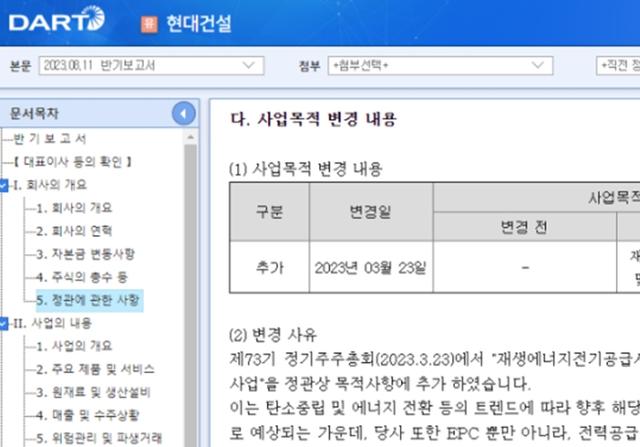
Task: Click the 구분 table header
Action: (269, 212)
